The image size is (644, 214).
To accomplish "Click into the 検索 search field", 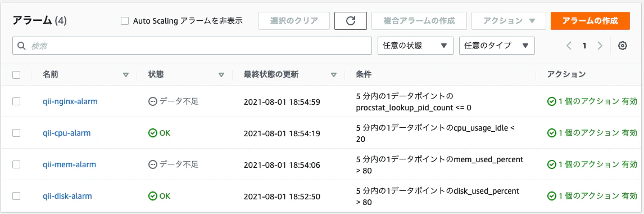I will pos(192,46).
